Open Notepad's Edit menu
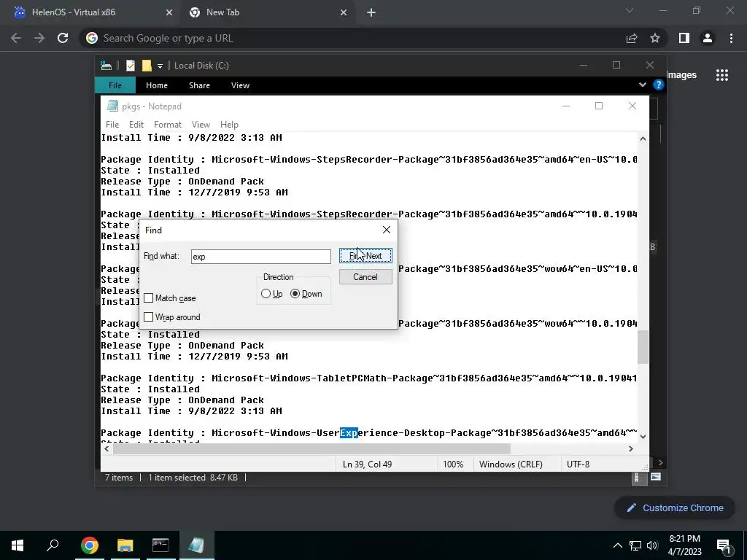The width and height of the screenshot is (747, 560). (x=136, y=124)
